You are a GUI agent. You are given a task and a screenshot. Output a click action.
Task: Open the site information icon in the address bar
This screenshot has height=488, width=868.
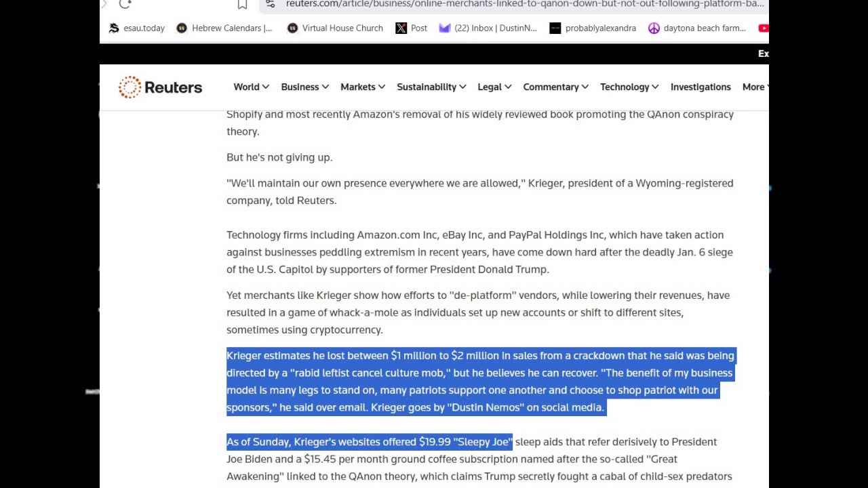[270, 4]
